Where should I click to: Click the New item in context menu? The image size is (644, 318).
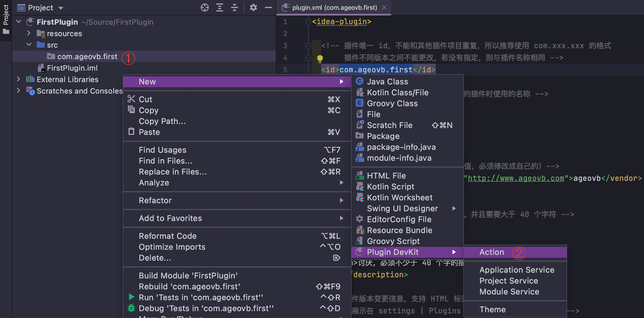(237, 82)
